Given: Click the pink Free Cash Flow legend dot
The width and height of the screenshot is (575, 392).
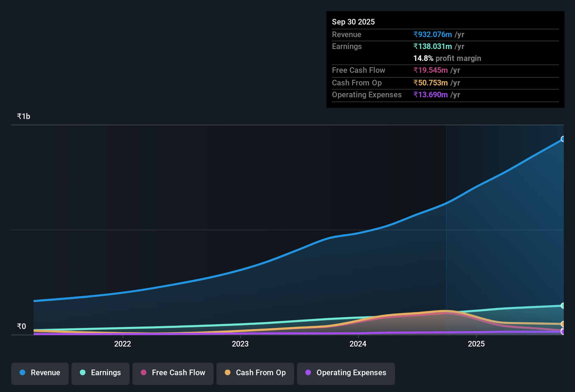Looking at the screenshot, I should click(144, 373).
